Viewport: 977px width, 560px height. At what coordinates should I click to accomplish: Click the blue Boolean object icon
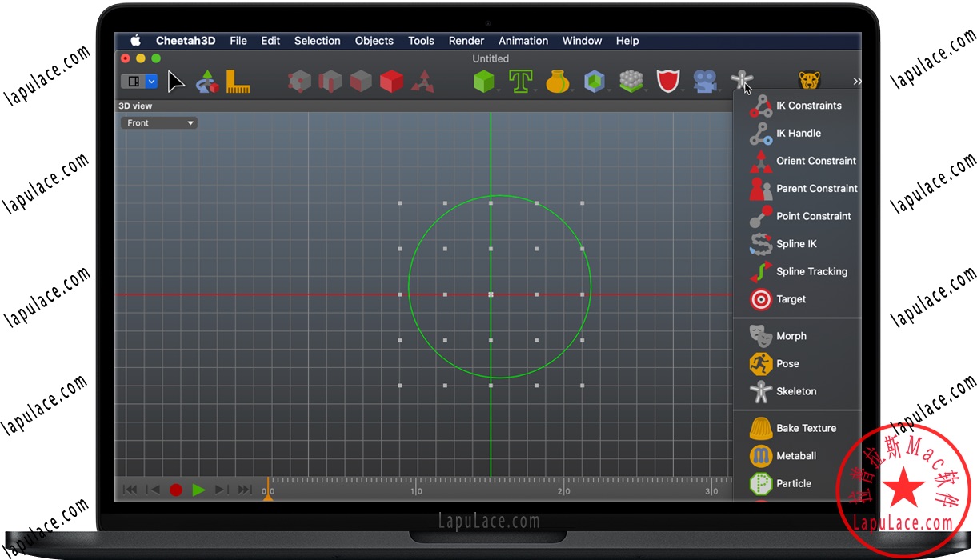(594, 80)
